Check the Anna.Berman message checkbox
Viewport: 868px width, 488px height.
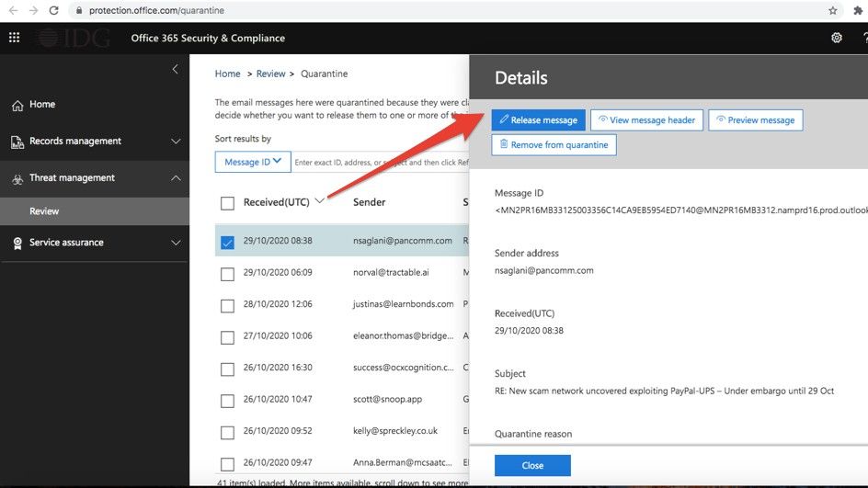227,464
